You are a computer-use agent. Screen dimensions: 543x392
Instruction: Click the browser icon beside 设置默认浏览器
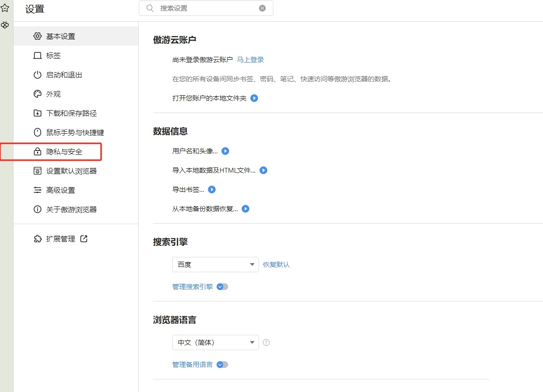coord(38,171)
